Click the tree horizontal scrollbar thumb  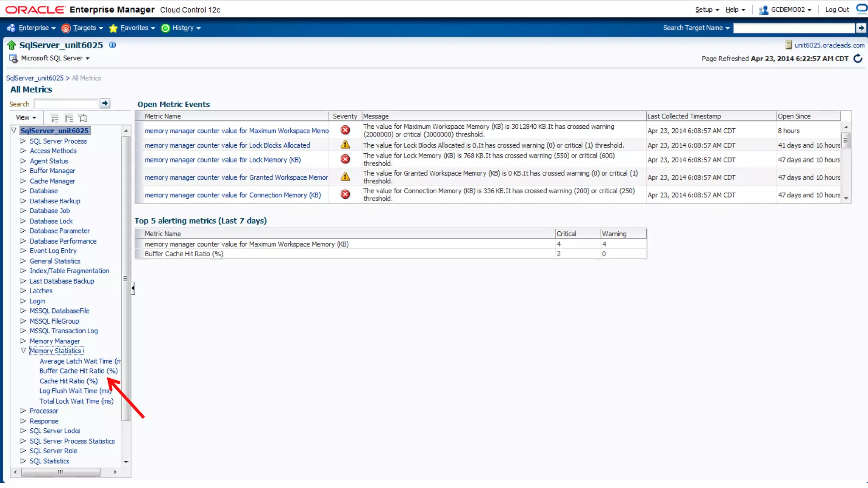61,472
